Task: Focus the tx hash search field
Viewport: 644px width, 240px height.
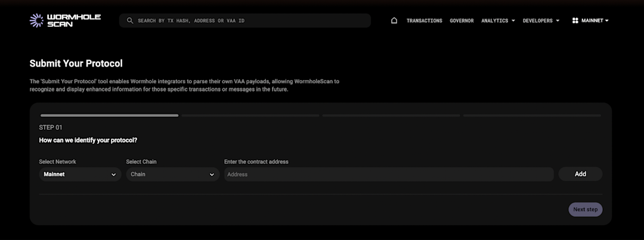Action: [x=245, y=20]
